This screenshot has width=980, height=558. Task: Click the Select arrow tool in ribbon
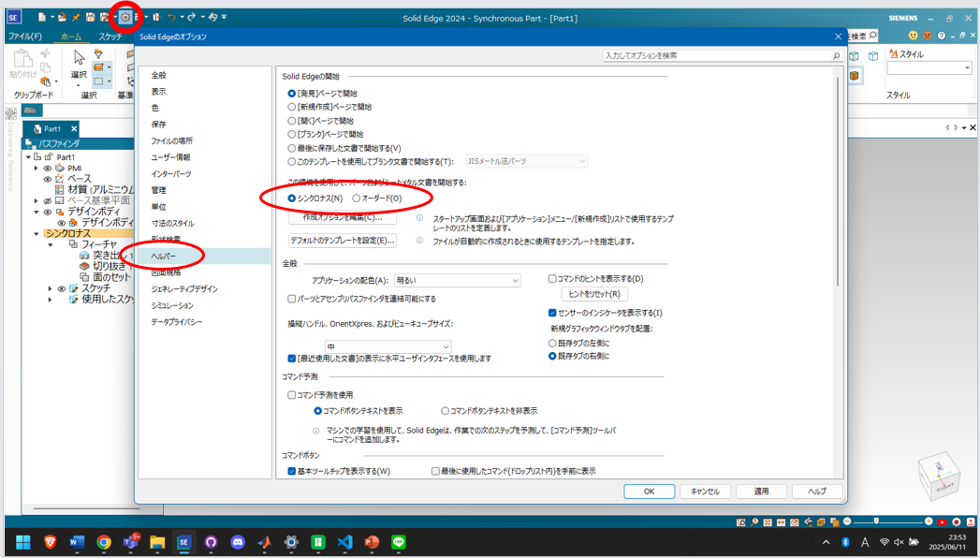[x=79, y=58]
